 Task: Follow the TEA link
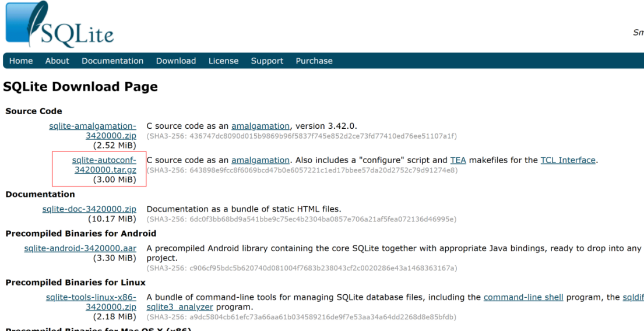458,160
